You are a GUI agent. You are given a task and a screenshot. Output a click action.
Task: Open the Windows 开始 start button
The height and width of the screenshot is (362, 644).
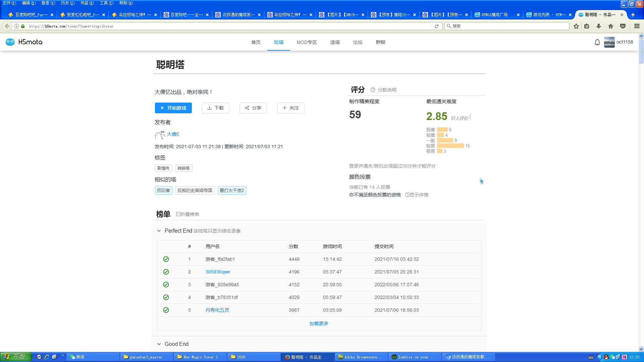[x=16, y=357]
